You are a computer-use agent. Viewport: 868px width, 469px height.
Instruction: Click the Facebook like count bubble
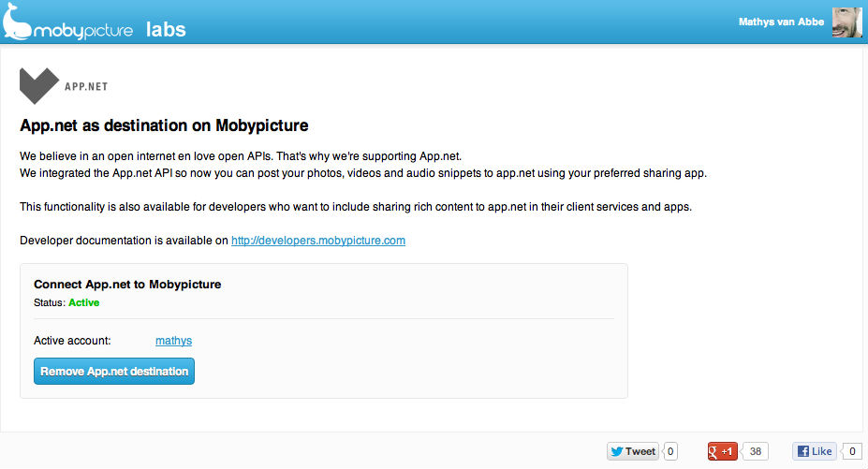(852, 451)
